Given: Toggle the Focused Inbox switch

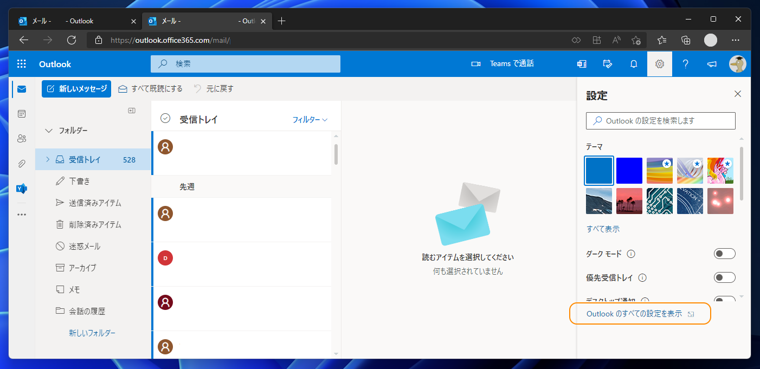Looking at the screenshot, I should 725,278.
